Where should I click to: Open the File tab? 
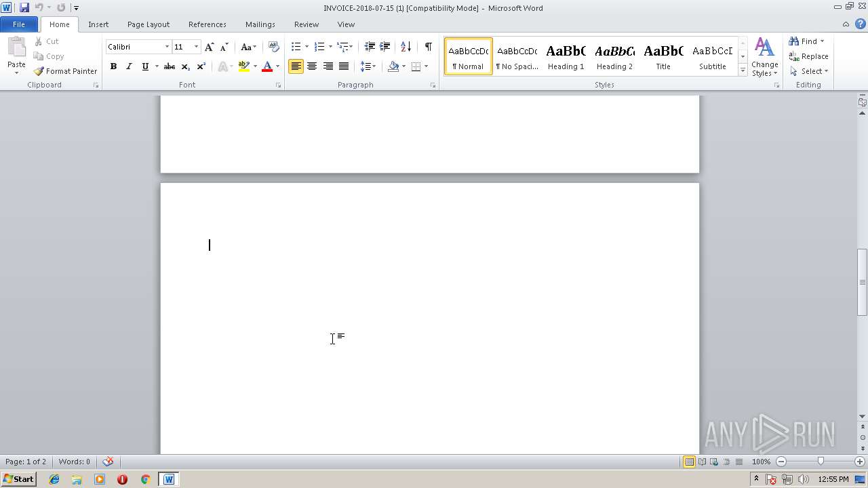(19, 24)
